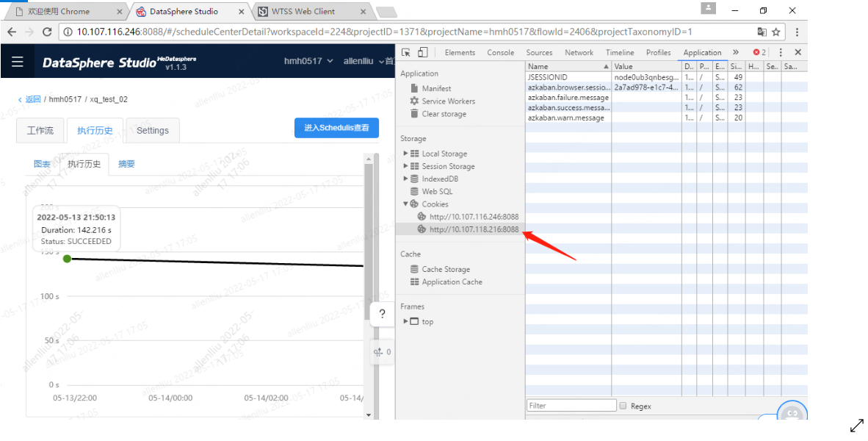Activate the inspect element picker tool
The width and height of the screenshot is (868, 441).
(405, 52)
